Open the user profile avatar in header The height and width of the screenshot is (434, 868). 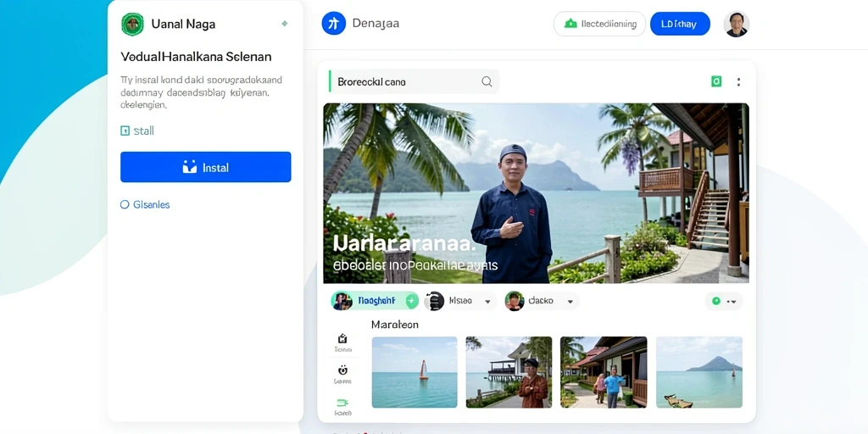pos(737,24)
